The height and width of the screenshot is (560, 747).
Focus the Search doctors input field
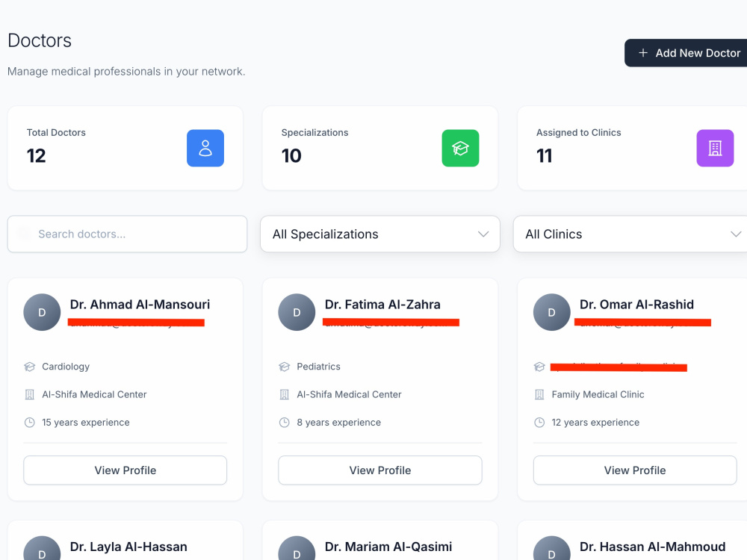[x=127, y=234]
